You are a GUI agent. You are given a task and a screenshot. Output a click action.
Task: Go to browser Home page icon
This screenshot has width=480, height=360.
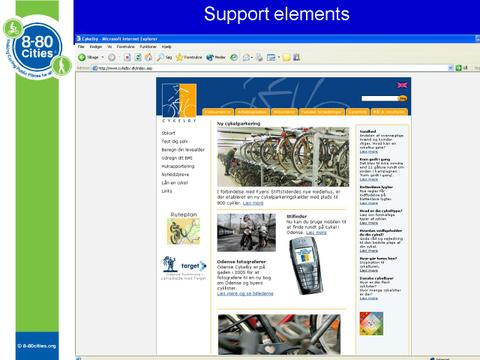[149, 57]
